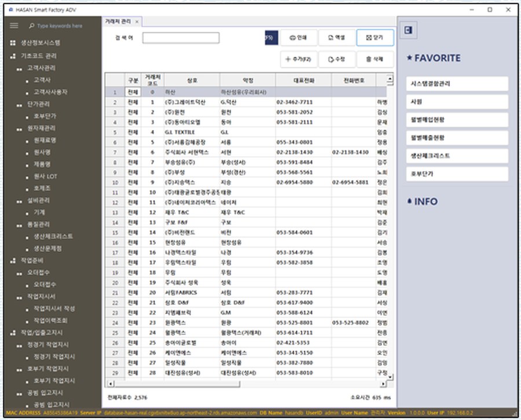Click the 수정 edit button
Viewport: 521px width, 420px height.
click(x=336, y=60)
